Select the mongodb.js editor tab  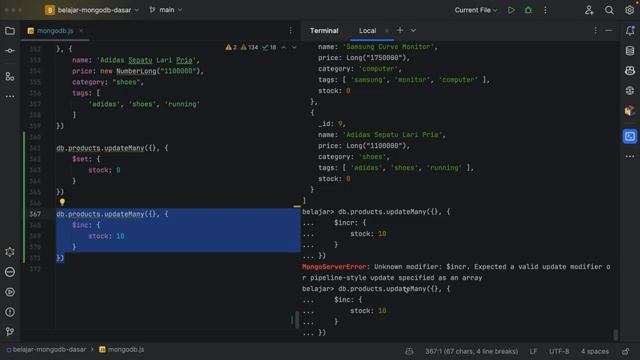coord(55,31)
